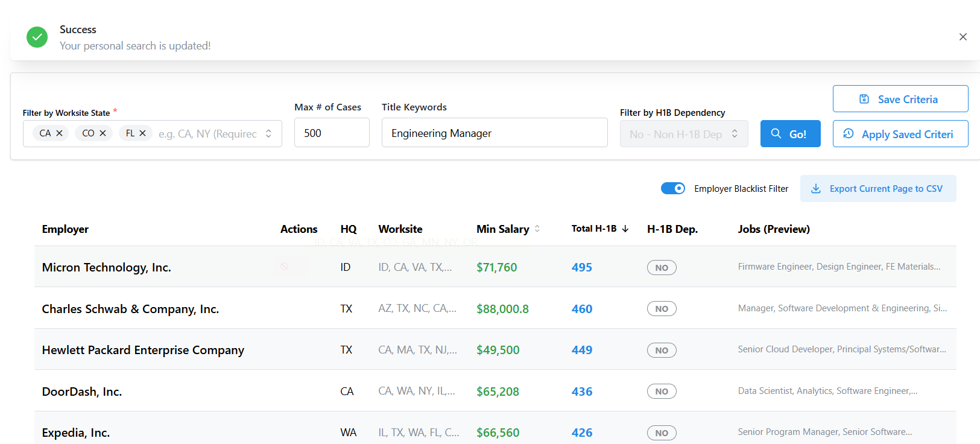Open Expedia, Inc. employer row
Viewport: 980px width, 444px height.
76,433
